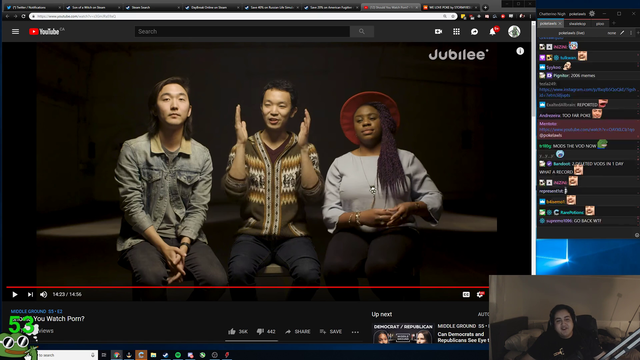Switch to 'Save 40% on Russian Life' tab
Image resolution: width=640 pixels, height=360 pixels.
point(271,7)
